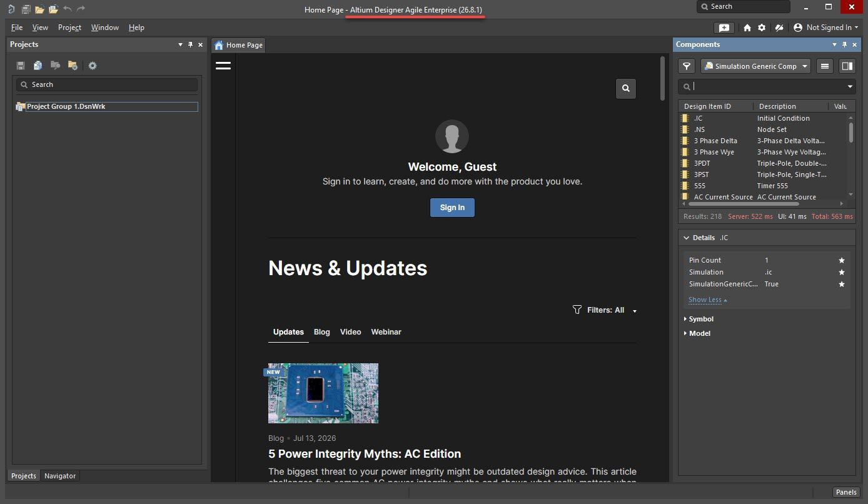Screen dimensions: 868x504
Task: Open settings gear next to Home icon
Action: click(x=762, y=28)
